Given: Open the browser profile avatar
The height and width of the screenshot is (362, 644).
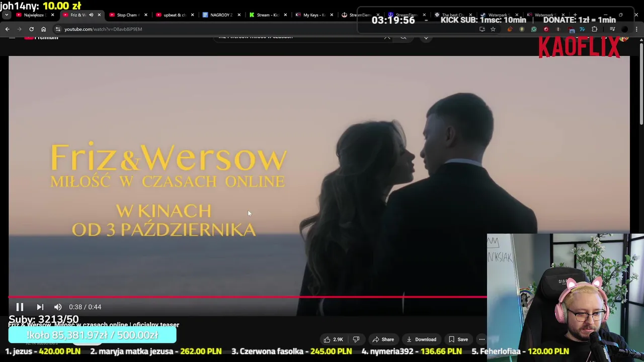Looking at the screenshot, I should pos(624,29).
